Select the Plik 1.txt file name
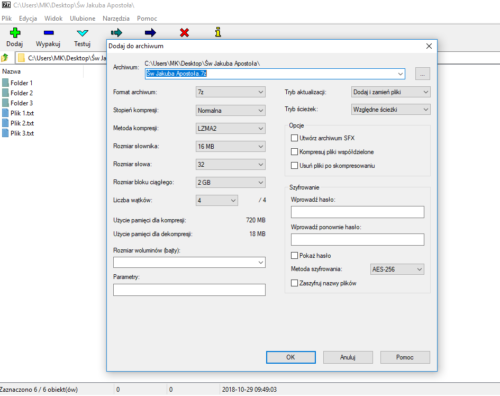Viewport: 500px width, 396px height. (x=22, y=113)
